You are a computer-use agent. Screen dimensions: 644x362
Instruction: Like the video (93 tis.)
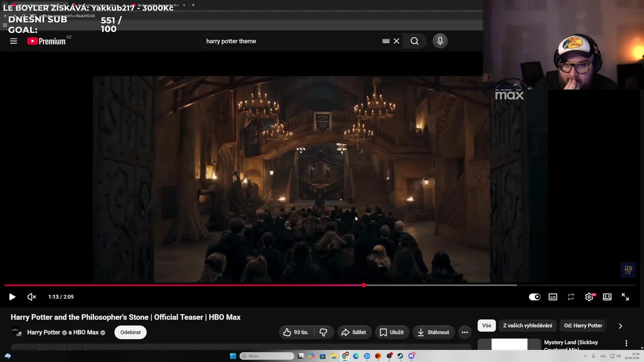click(x=296, y=332)
